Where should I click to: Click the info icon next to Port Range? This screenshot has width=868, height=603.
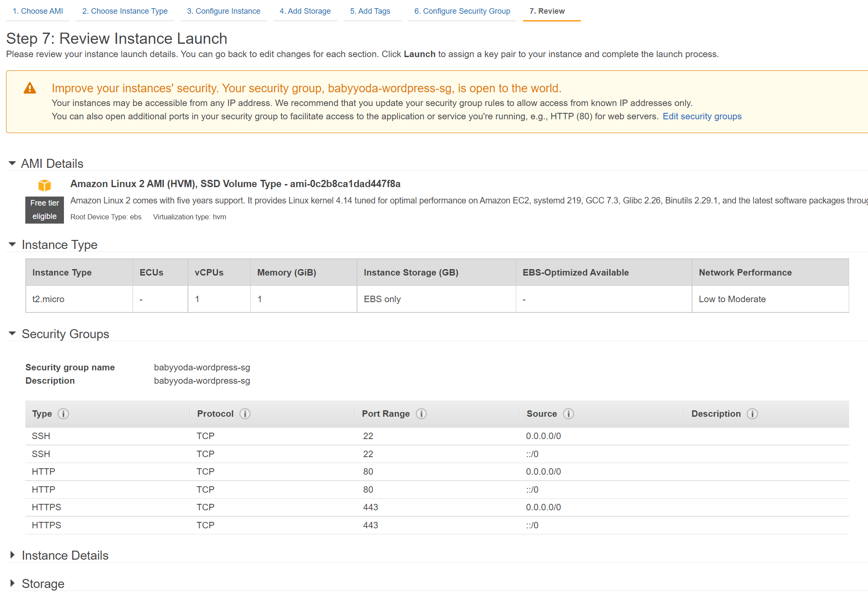(x=421, y=414)
